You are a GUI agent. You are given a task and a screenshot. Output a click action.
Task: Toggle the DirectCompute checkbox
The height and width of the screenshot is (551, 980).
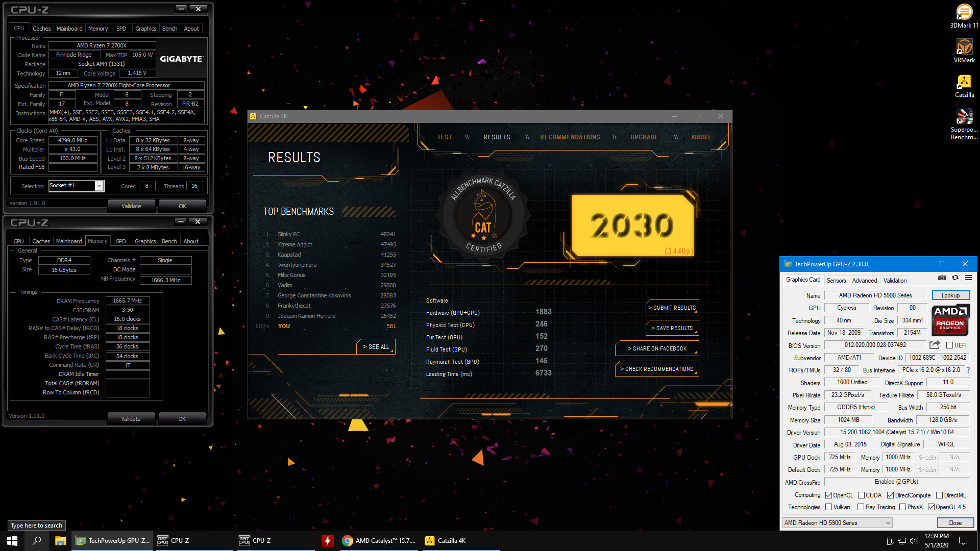pyautogui.click(x=890, y=495)
